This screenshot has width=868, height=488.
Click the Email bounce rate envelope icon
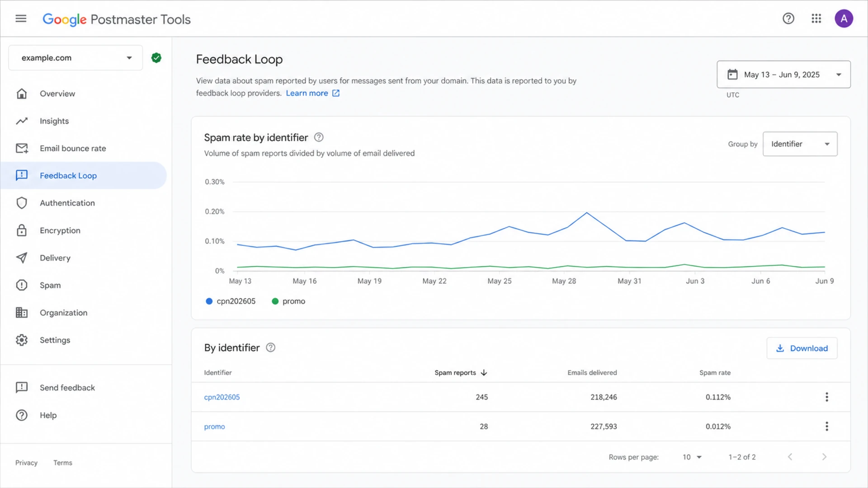coord(22,148)
